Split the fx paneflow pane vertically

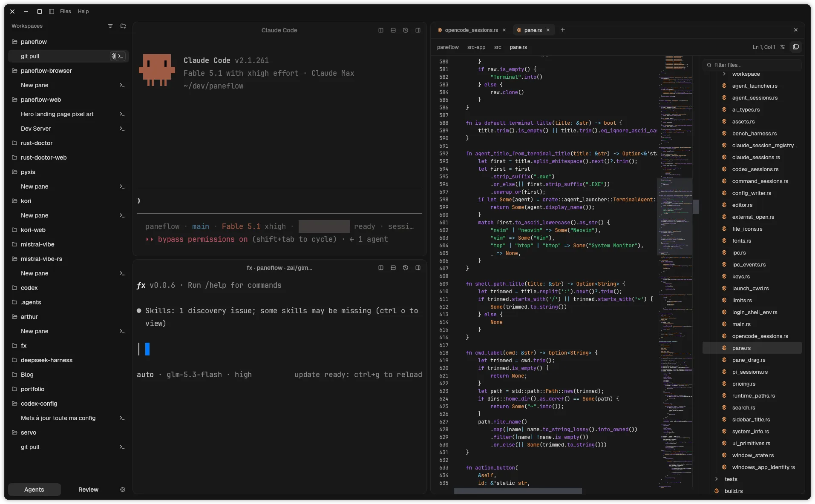click(381, 268)
